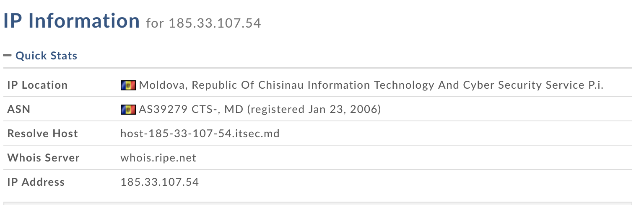This screenshot has height=205, width=644.
Task: Click the AS39279 CTS-, MD value
Action: (x=191, y=110)
